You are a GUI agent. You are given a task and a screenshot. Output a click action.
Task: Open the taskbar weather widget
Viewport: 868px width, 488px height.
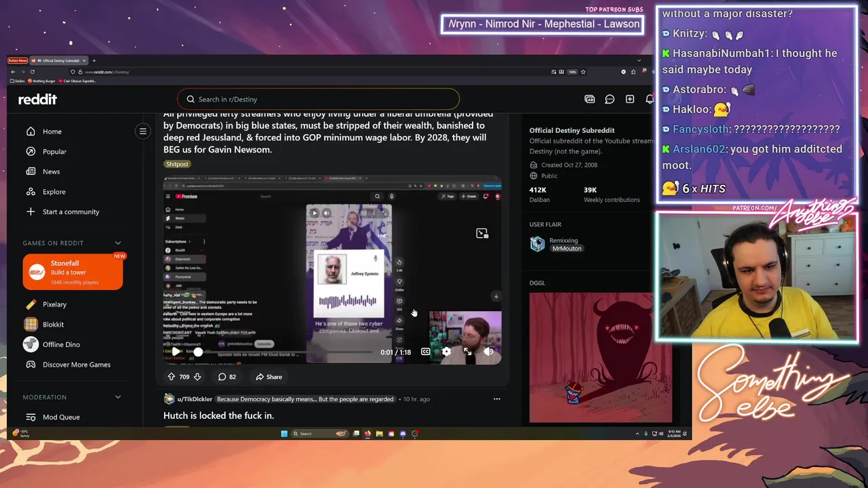[21, 433]
